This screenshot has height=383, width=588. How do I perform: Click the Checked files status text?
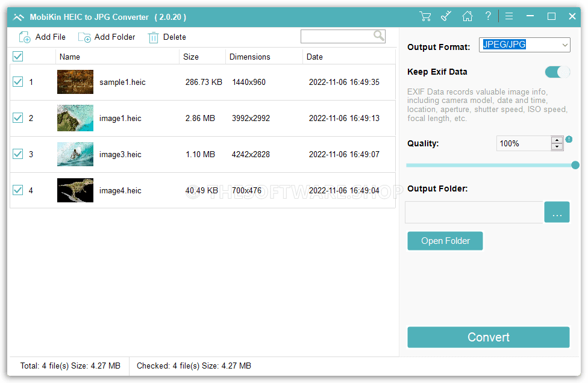(x=194, y=366)
